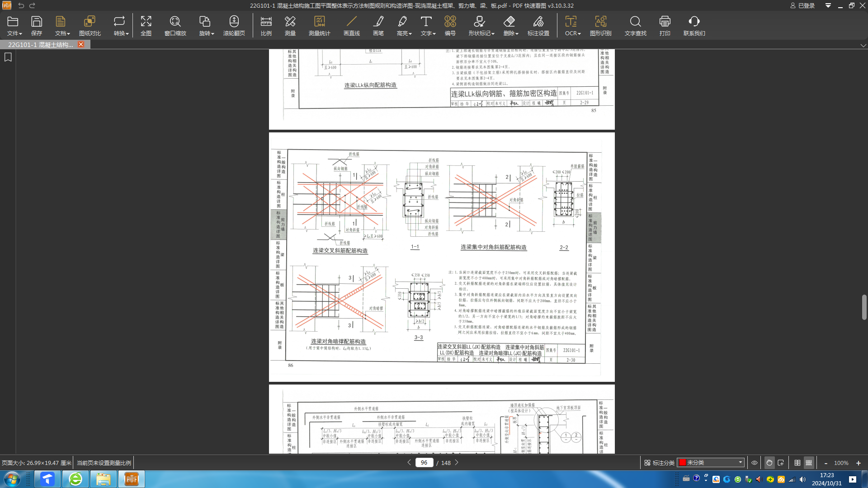Screen dimensions: 868x488
Task: Open the file explorer taskbar icon
Action: click(x=104, y=479)
